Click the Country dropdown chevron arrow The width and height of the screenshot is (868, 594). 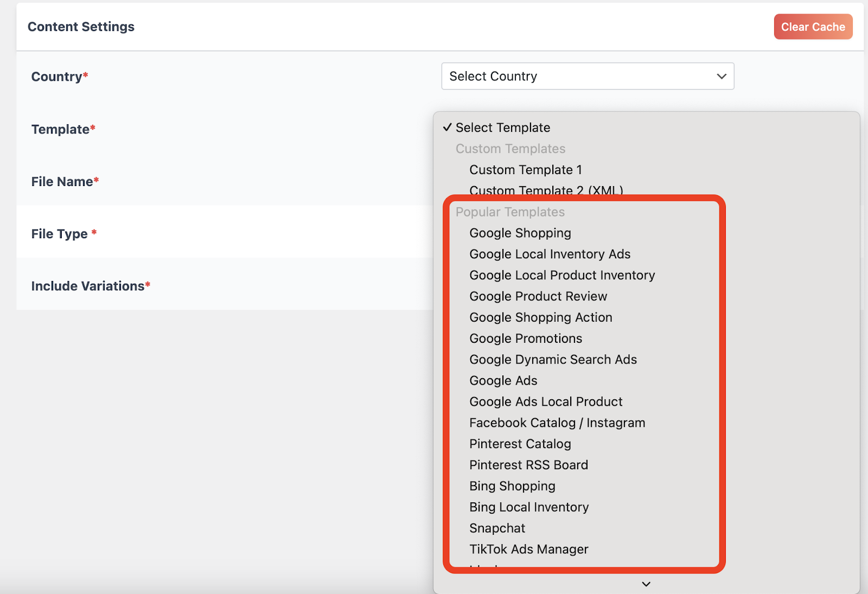coord(721,76)
